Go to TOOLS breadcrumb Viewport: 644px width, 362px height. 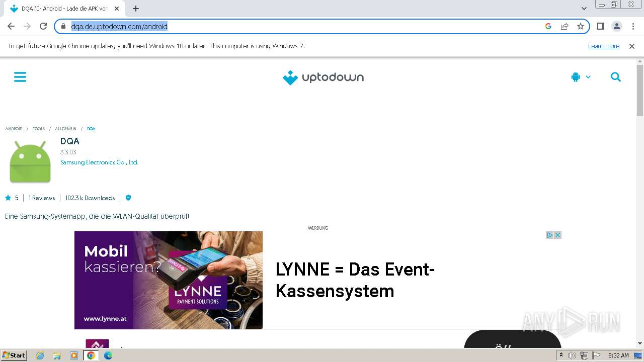point(39,129)
